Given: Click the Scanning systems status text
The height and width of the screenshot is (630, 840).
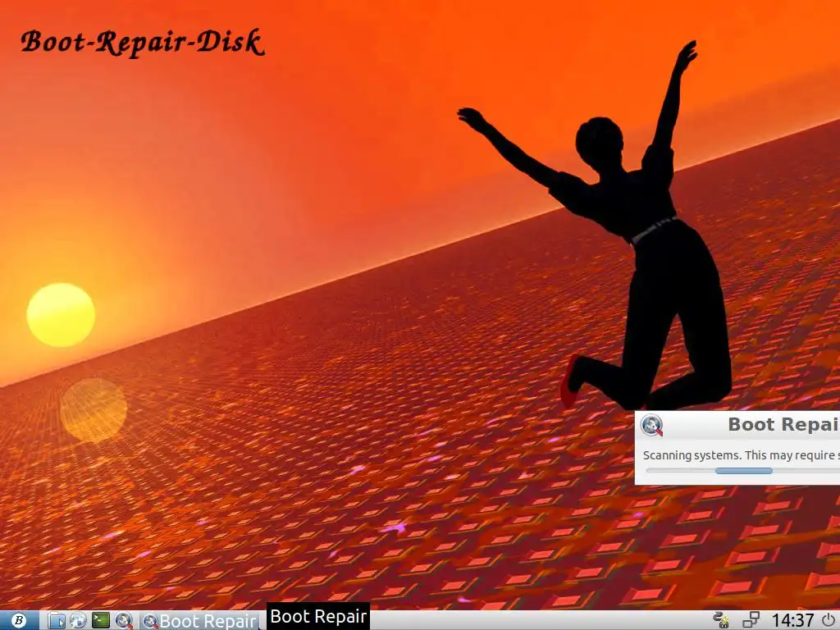Looking at the screenshot, I should pyautogui.click(x=741, y=455).
